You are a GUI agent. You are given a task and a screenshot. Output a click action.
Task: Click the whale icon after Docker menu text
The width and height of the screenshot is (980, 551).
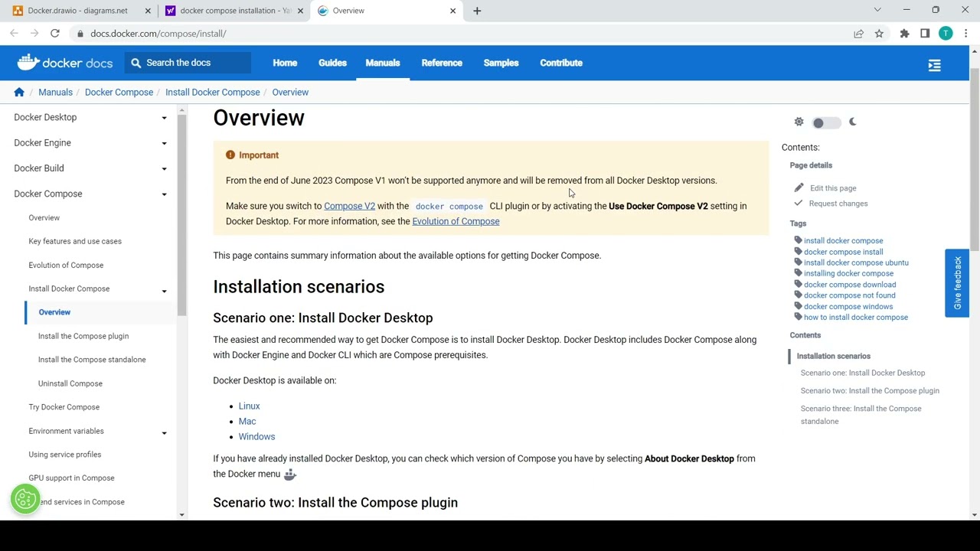tap(289, 474)
